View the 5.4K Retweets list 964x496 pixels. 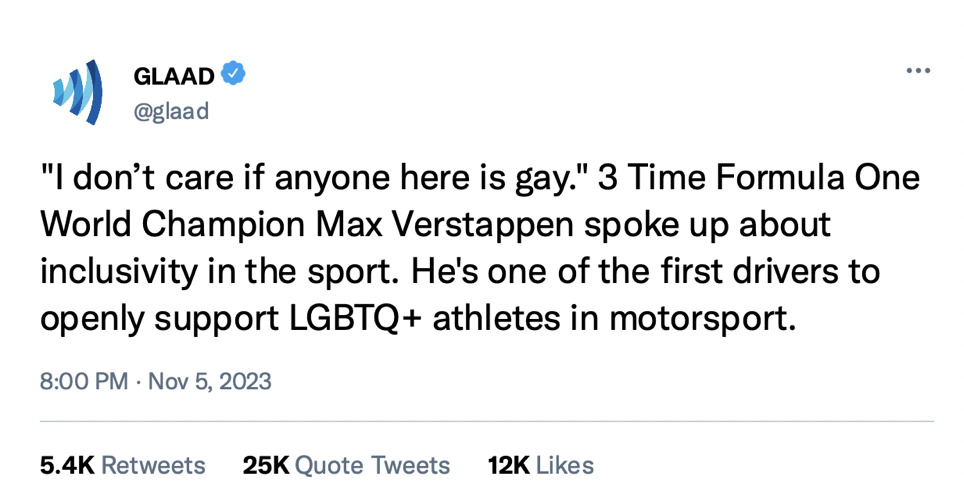[122, 465]
